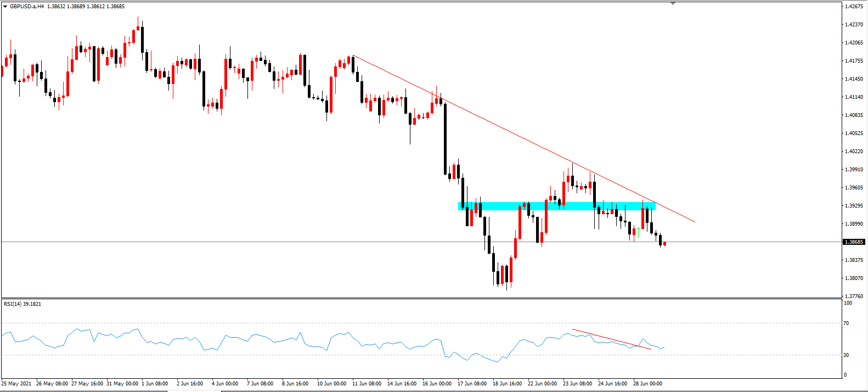Viewport: 868px width, 392px height.
Task: Click the RSI(14) 39.1821 indicator label
Action: pyautogui.click(x=22, y=304)
